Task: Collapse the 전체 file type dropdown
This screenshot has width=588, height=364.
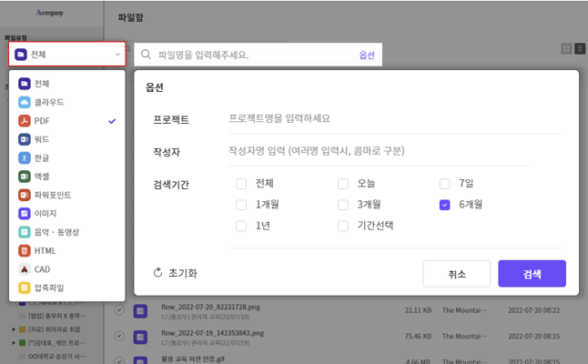Action: 67,55
